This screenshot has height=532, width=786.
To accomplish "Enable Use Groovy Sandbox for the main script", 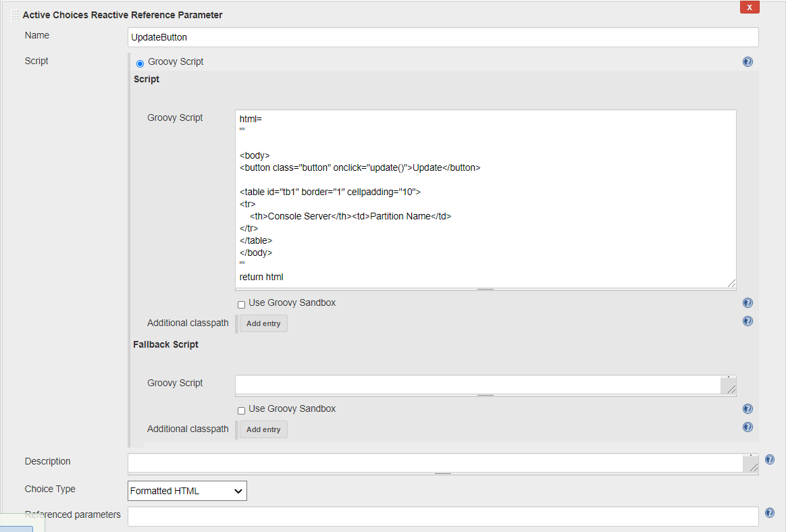I will 241,304.
